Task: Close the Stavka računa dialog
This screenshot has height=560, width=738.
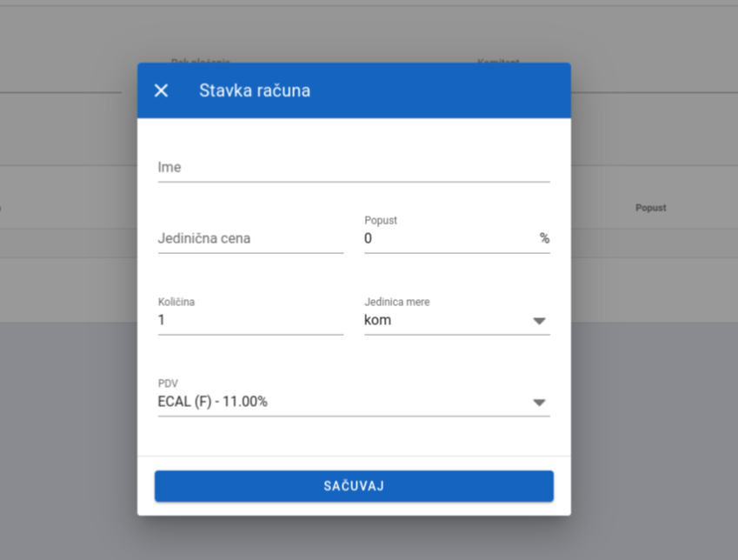Action: 161,90
